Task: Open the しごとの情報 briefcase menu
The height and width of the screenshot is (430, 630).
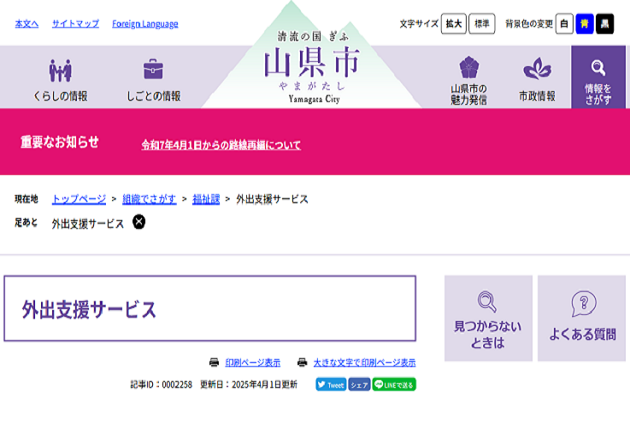Action: click(x=153, y=71)
